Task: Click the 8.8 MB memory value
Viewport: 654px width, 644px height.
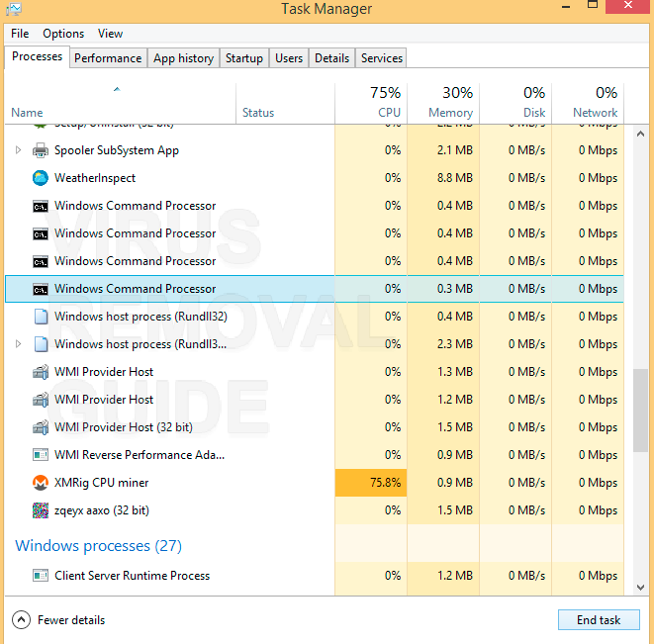Action: click(x=454, y=178)
